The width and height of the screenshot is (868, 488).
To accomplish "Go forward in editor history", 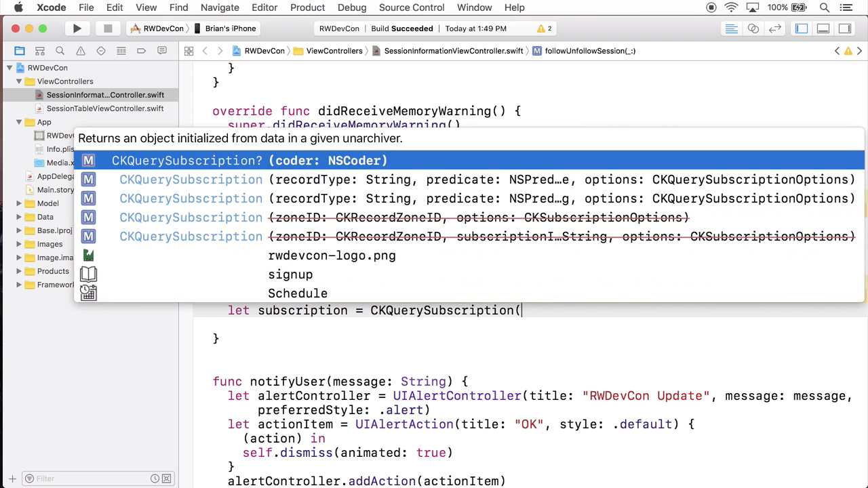I will (220, 51).
